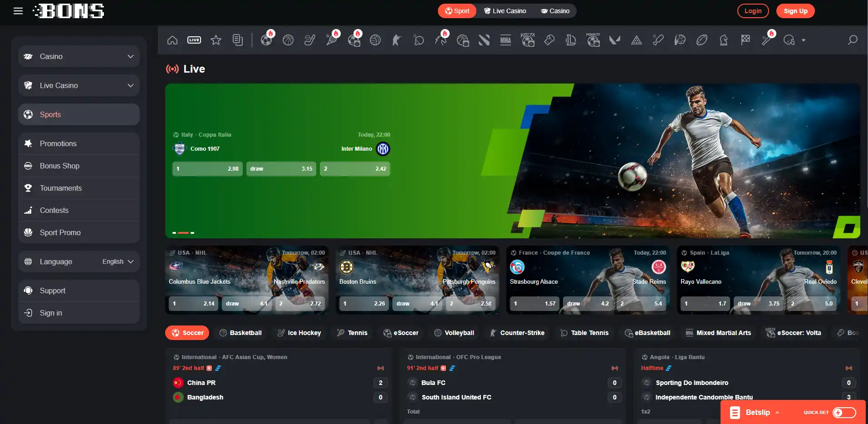Open Sports in the sidebar
The image size is (868, 424).
coord(79,114)
